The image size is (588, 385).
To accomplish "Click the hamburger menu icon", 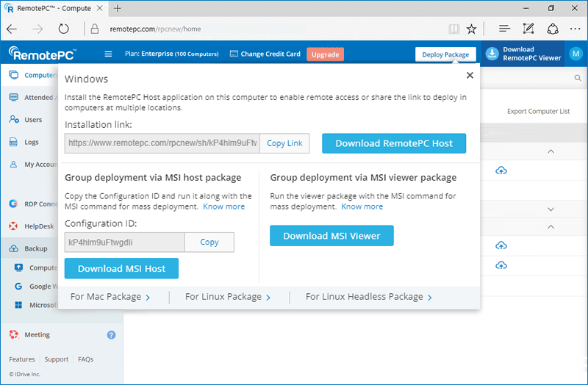I will [109, 54].
